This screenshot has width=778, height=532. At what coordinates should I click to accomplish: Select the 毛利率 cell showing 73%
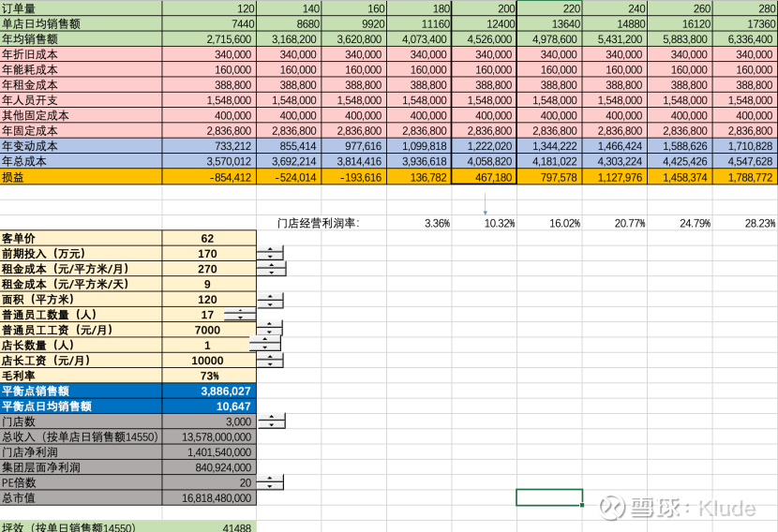click(209, 376)
